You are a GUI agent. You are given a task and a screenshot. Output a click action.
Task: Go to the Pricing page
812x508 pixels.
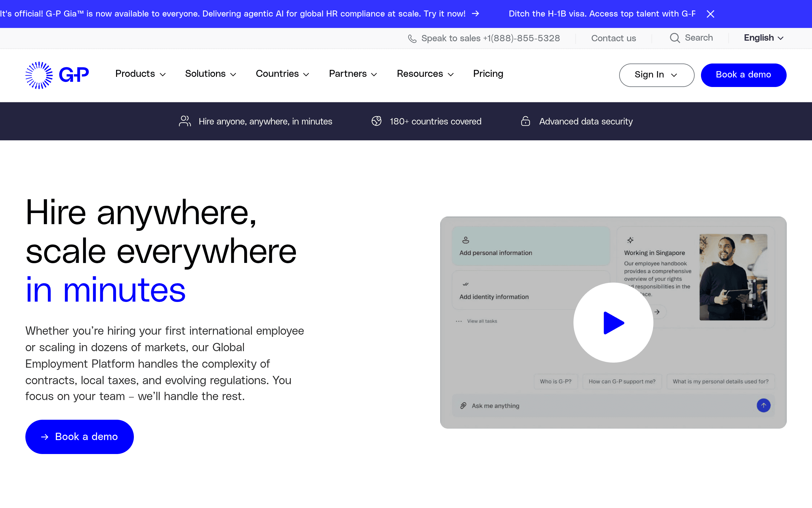tap(488, 74)
